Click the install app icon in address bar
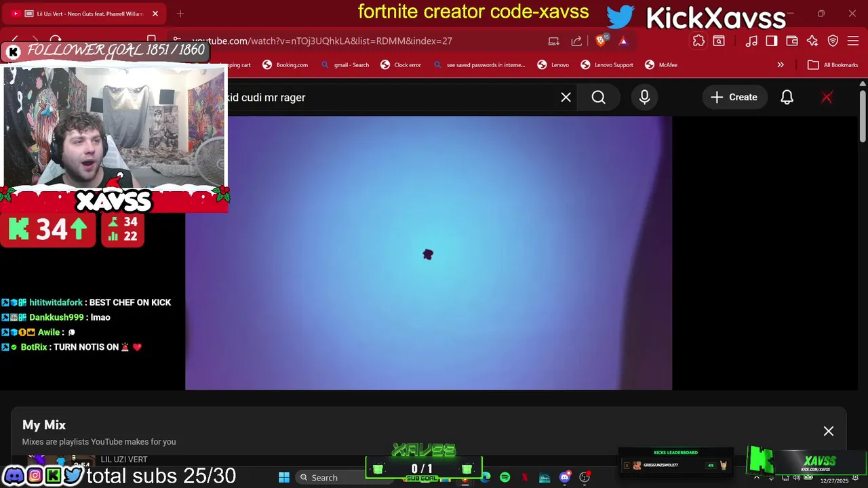This screenshot has width=868, height=488. coord(554,41)
